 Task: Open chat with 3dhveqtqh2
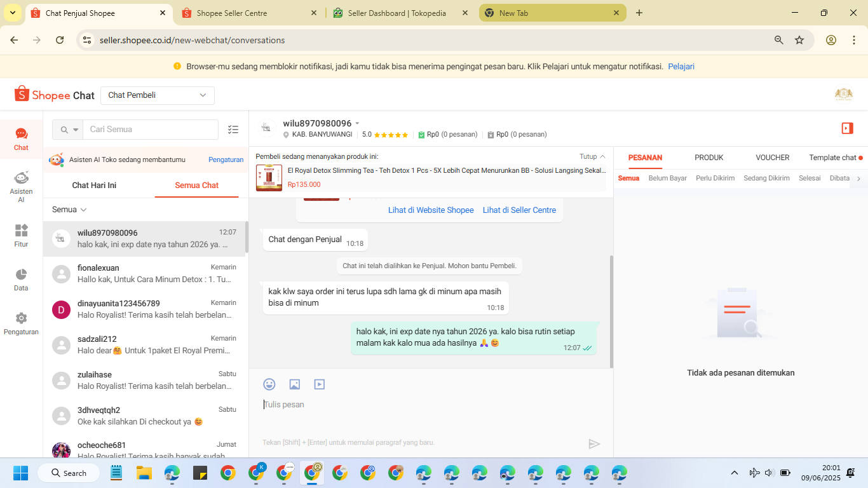click(x=144, y=416)
